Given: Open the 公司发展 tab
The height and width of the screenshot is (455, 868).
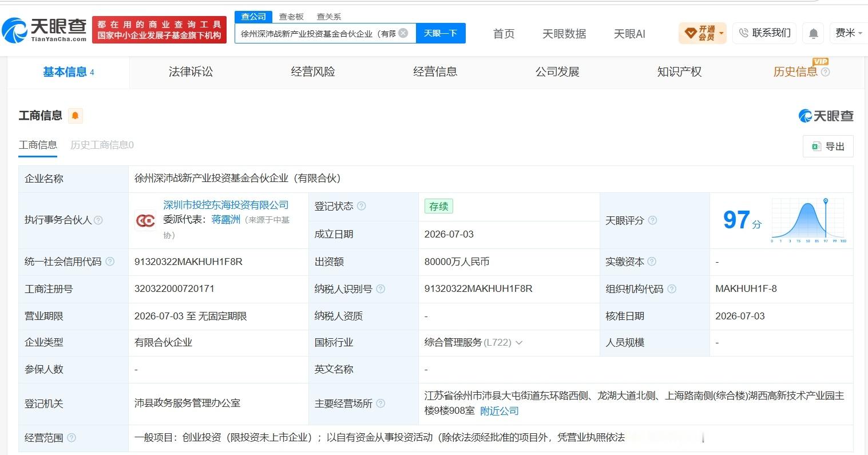Looking at the screenshot, I should [x=557, y=72].
